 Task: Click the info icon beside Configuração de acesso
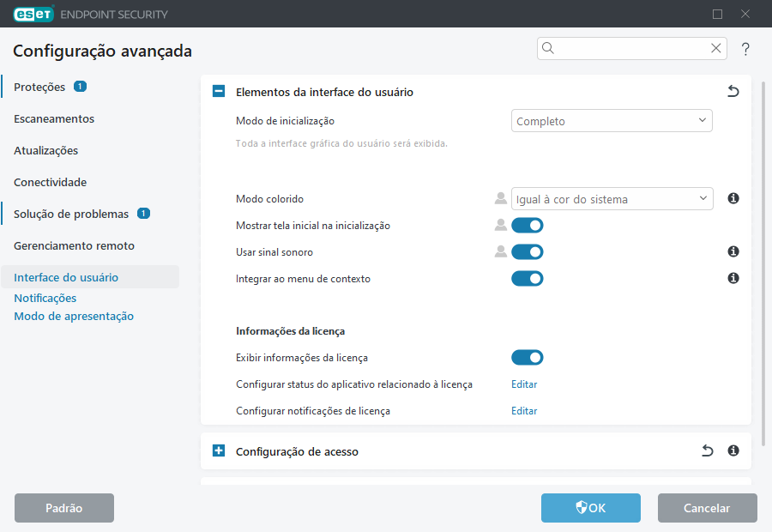pos(733,450)
